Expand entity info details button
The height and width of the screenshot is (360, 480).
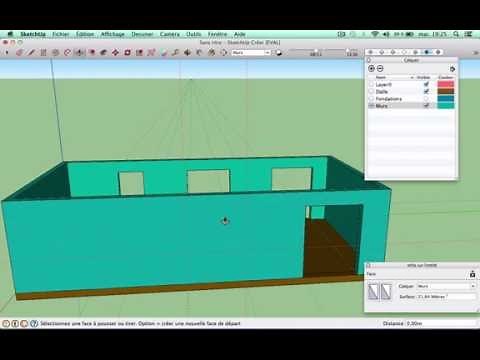(472, 274)
